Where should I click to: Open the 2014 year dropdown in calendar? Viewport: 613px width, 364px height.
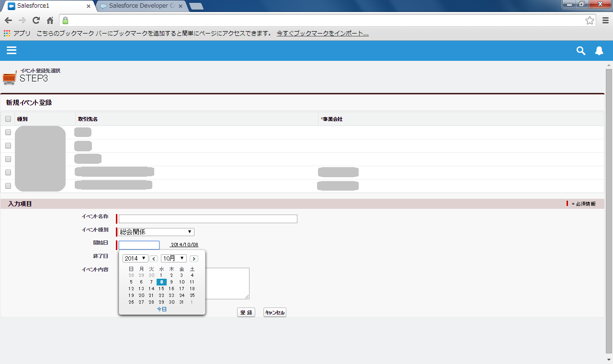point(136,259)
